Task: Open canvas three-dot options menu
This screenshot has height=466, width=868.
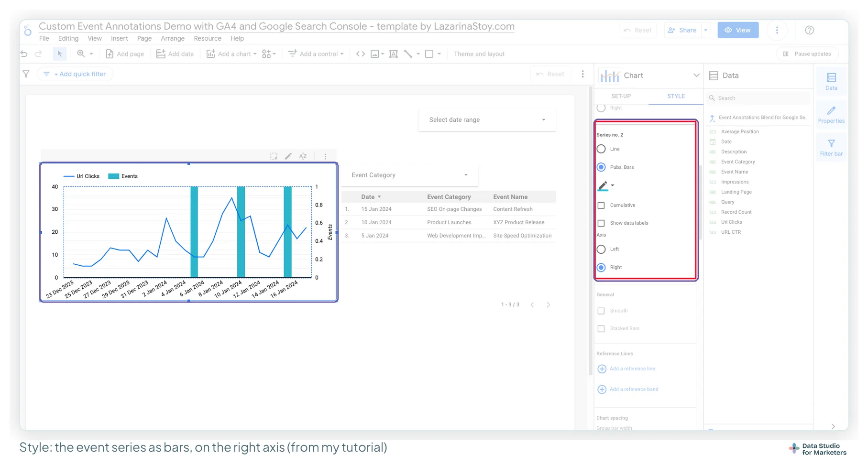Action: 582,74
